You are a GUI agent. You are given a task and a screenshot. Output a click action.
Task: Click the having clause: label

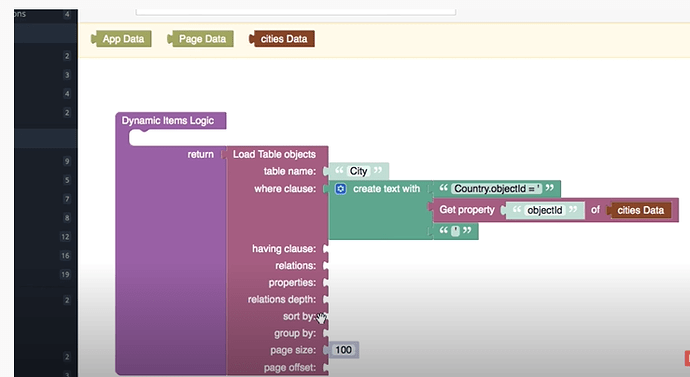[x=284, y=249]
